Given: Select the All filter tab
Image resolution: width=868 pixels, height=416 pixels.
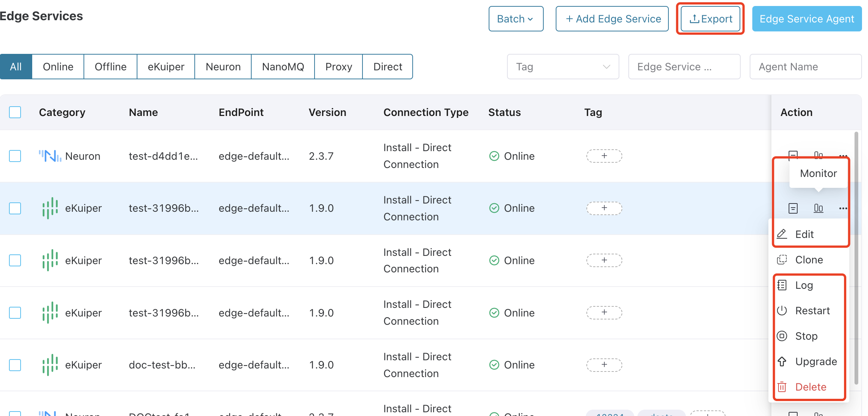Looking at the screenshot, I should [x=16, y=67].
